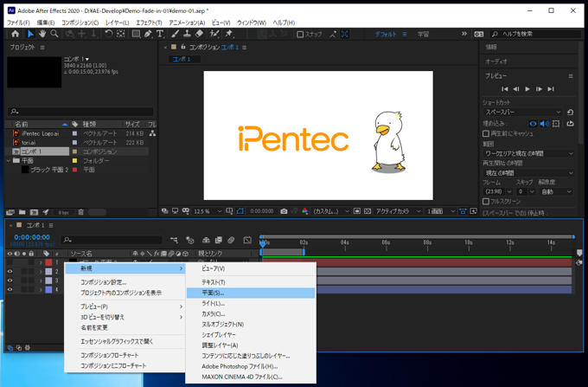Screen dimensions: 588x387
Task: Click the motion blur enable icon in timeline
Action: [231, 240]
